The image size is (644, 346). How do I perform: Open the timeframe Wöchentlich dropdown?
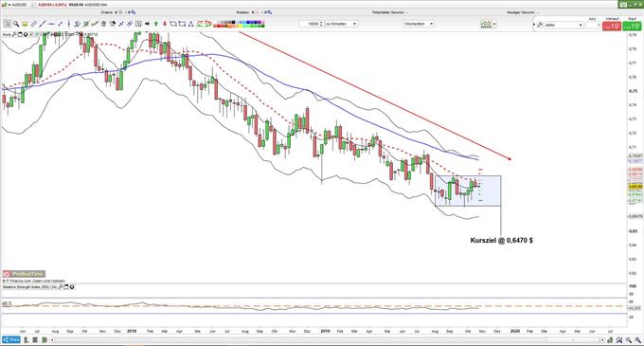click(419, 24)
